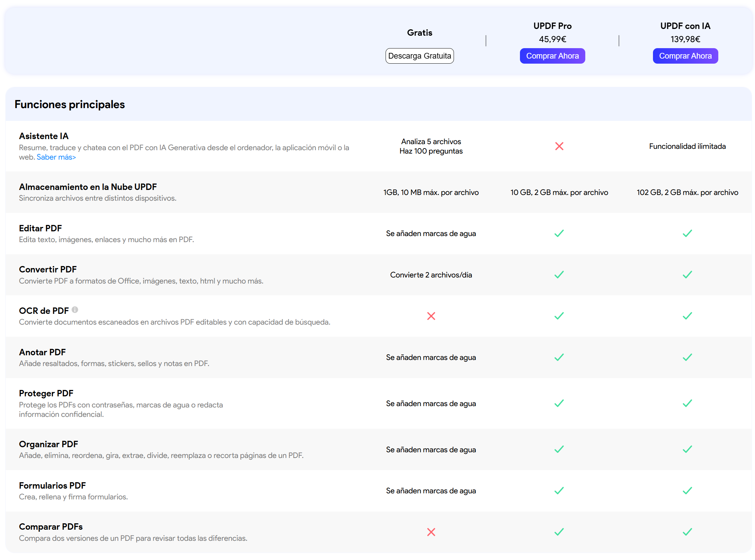Screen dimensions: 755x560
Task: Click the 'Crea, rellena y firma formularios.' description
Action: pyautogui.click(x=73, y=497)
